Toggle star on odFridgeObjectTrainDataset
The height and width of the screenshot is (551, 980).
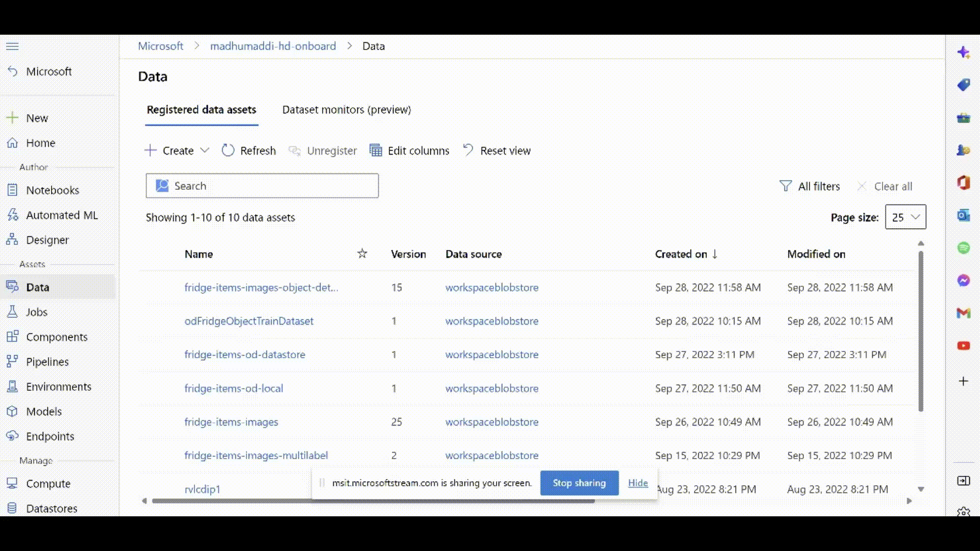pyautogui.click(x=362, y=321)
